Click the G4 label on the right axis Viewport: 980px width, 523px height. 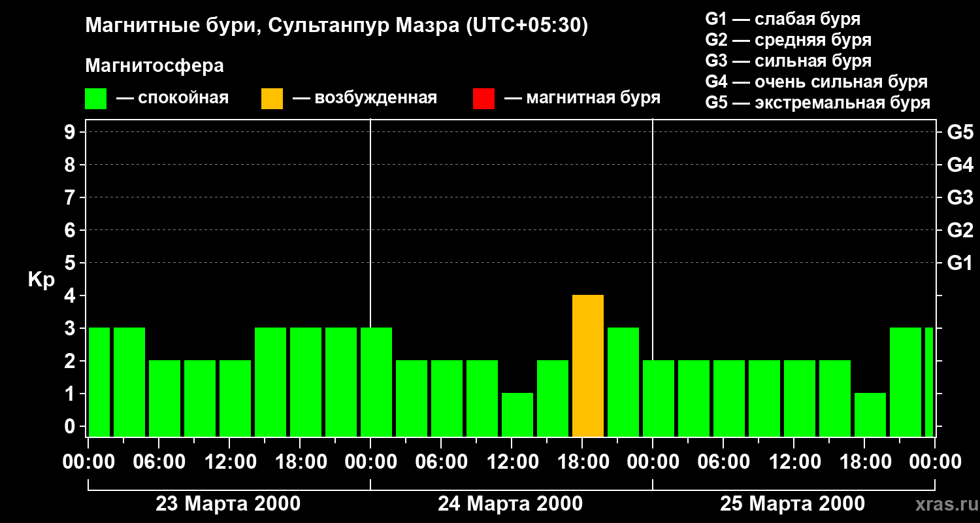point(960,165)
